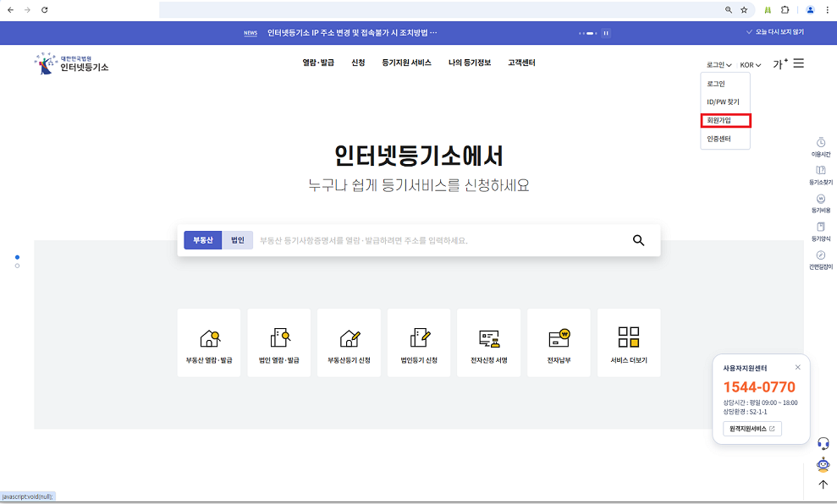Image resolution: width=837 pixels, height=504 pixels.
Task: Open 법인 열람·발급 shortcut
Action: [x=278, y=343]
